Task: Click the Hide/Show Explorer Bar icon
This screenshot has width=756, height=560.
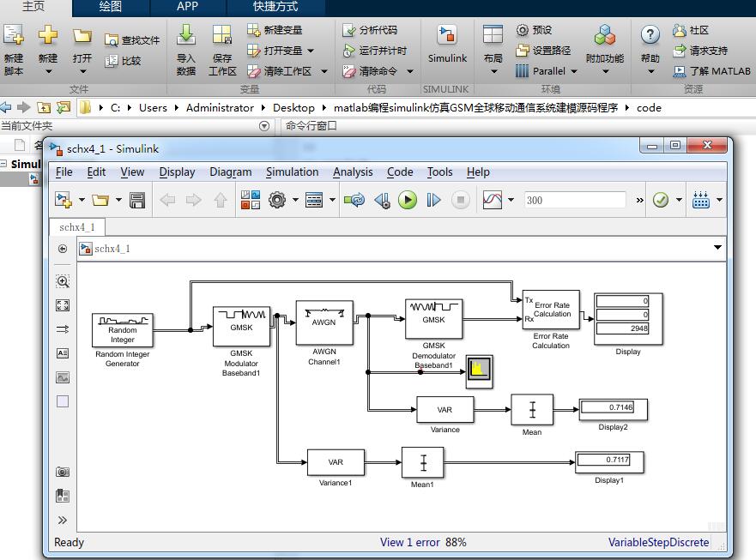Action: 63,249
